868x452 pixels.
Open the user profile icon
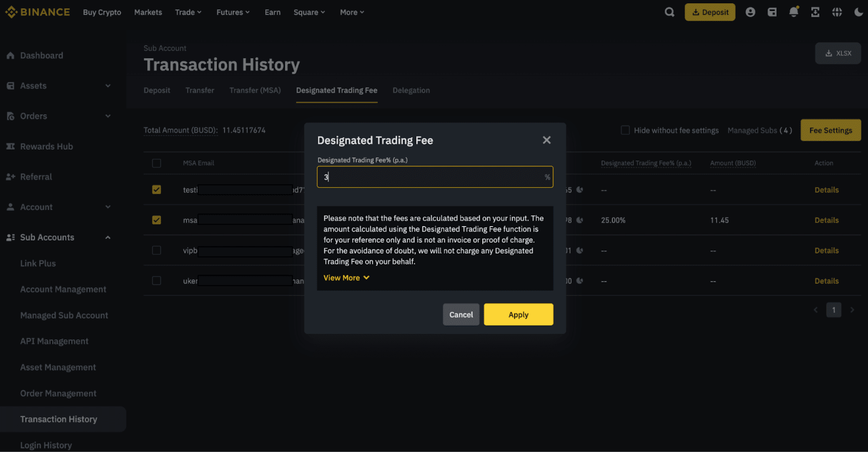click(x=750, y=12)
